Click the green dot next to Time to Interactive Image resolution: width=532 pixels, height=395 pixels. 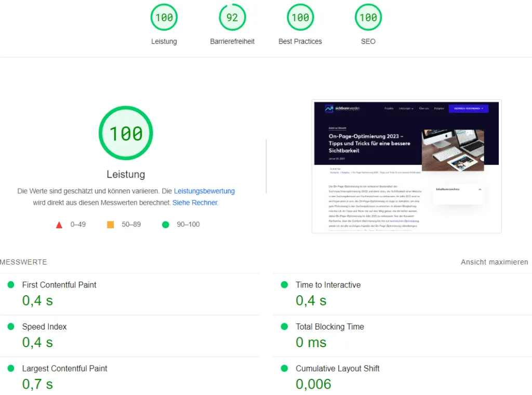(x=284, y=285)
